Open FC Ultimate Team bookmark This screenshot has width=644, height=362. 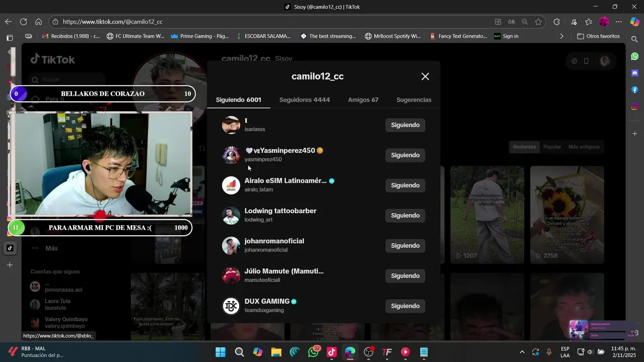coord(135,36)
